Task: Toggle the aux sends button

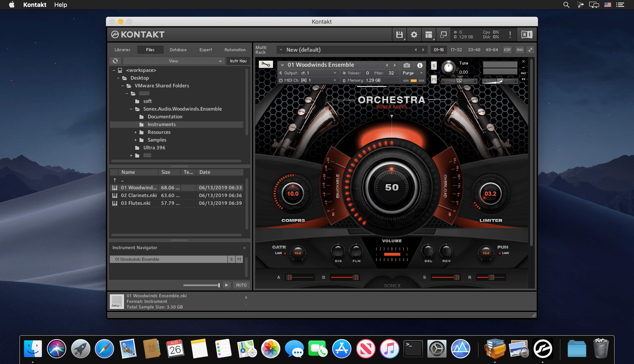Action: (x=520, y=50)
